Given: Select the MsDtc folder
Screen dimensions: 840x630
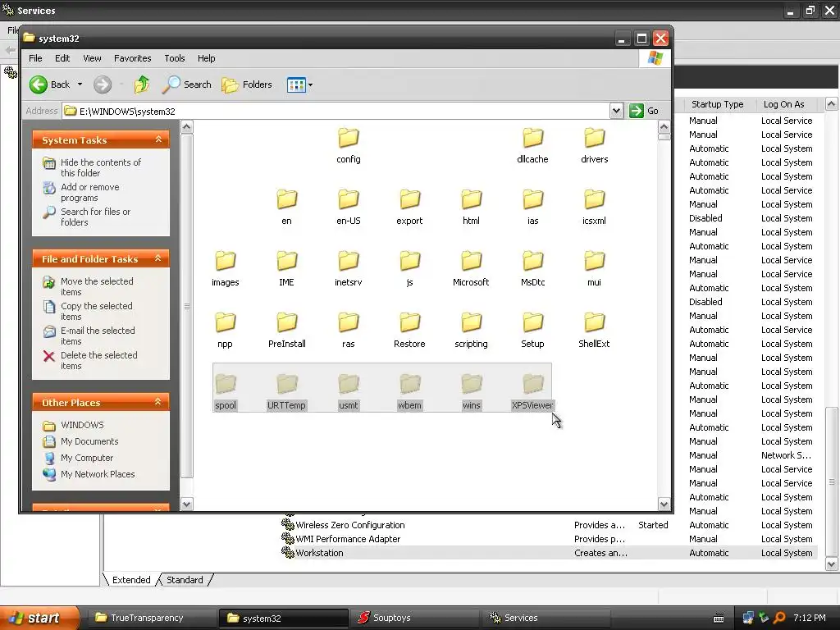Looking at the screenshot, I should [532, 268].
